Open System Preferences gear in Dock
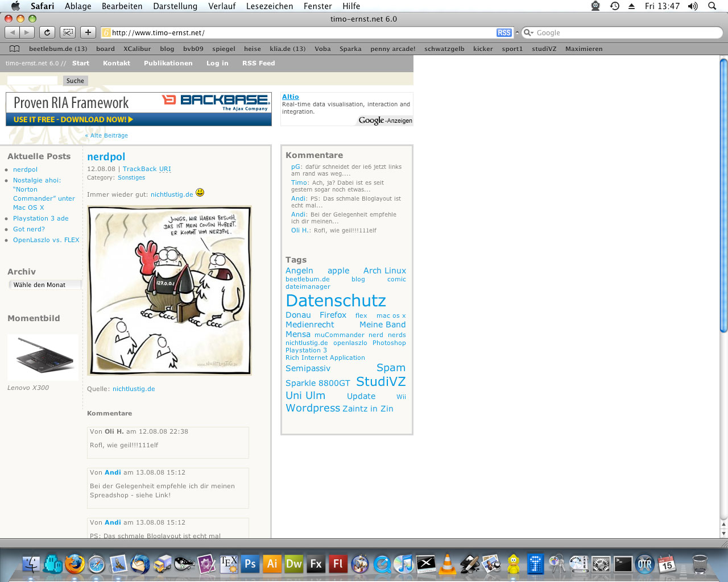Screen dimensions: 728x582 click(x=601, y=564)
